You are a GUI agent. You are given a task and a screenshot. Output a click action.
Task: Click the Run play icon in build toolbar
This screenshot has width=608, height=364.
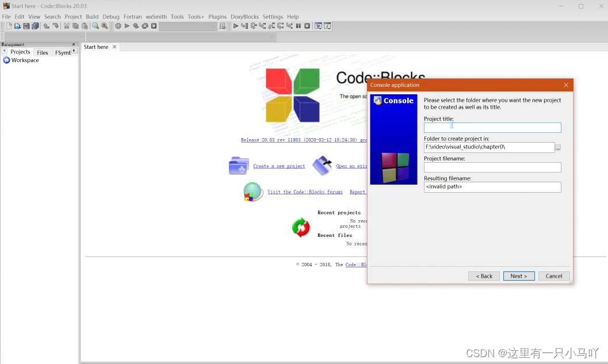(127, 26)
